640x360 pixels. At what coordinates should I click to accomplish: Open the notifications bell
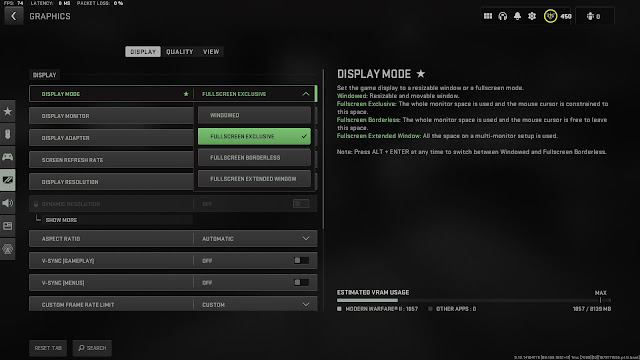coord(517,16)
